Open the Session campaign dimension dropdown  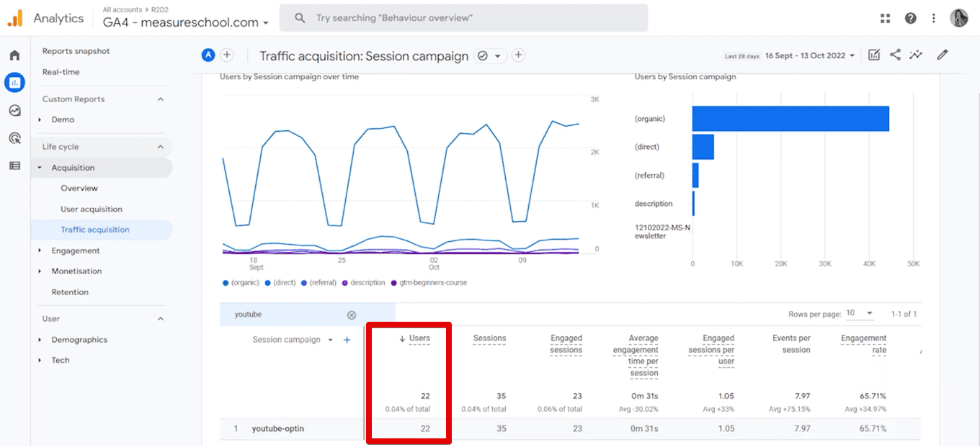click(x=331, y=339)
